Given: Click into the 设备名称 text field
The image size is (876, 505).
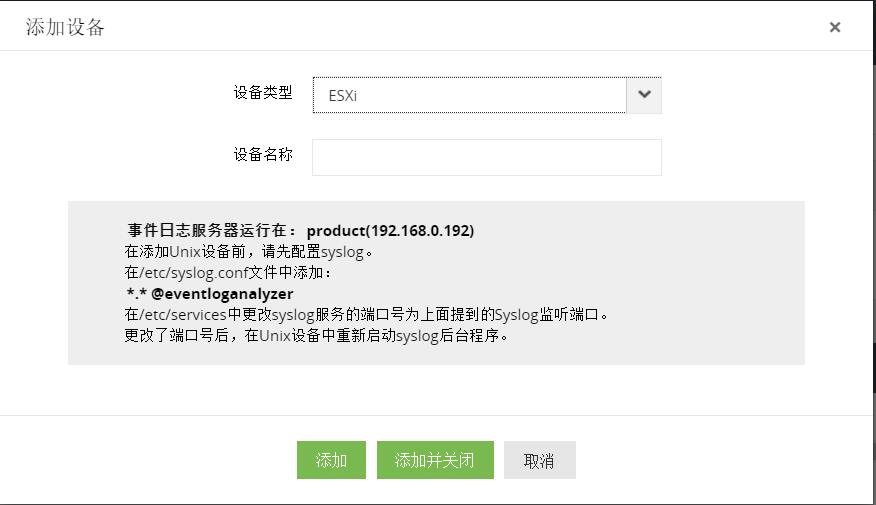Looking at the screenshot, I should (x=486, y=157).
